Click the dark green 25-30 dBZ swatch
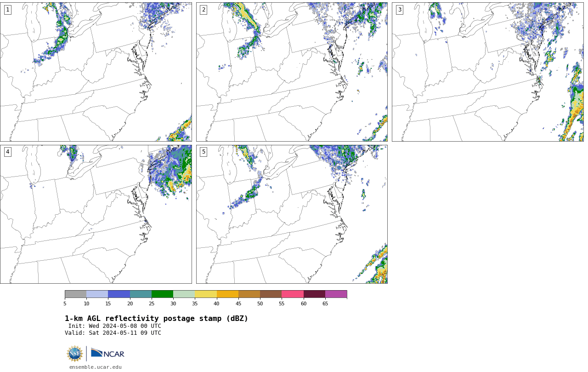588x372 pixels. [x=162, y=294]
